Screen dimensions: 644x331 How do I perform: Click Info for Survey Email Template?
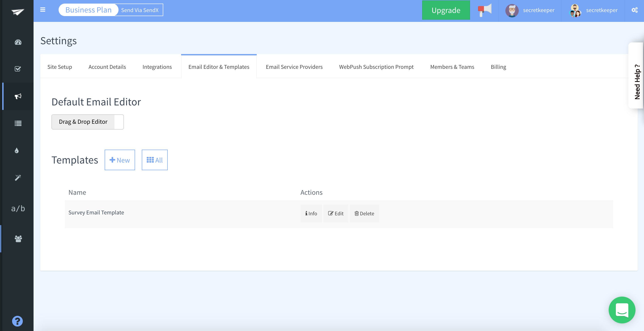(x=311, y=214)
